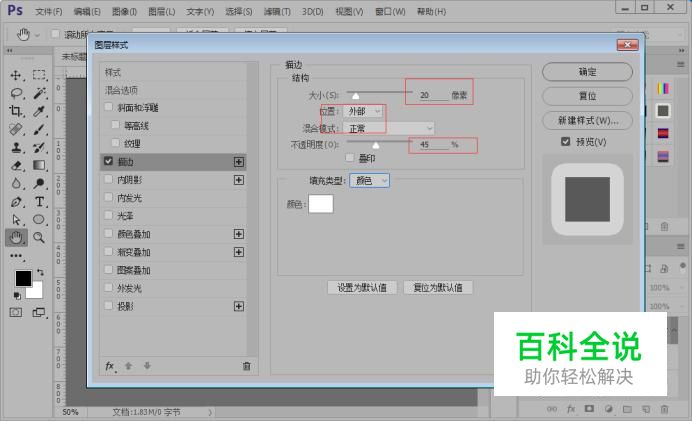
Task: Select the Pen tool
Action: [16, 202]
